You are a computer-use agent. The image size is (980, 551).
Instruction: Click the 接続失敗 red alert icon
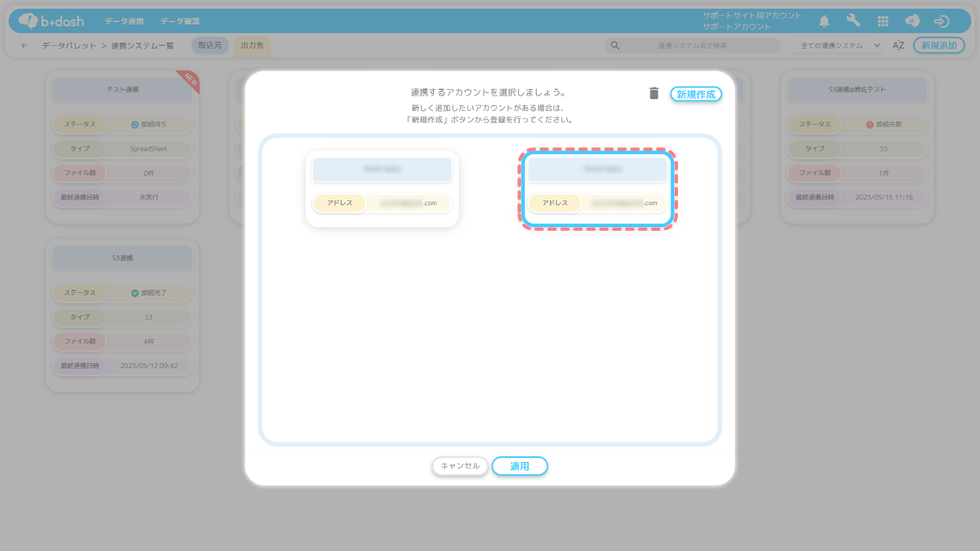point(870,125)
